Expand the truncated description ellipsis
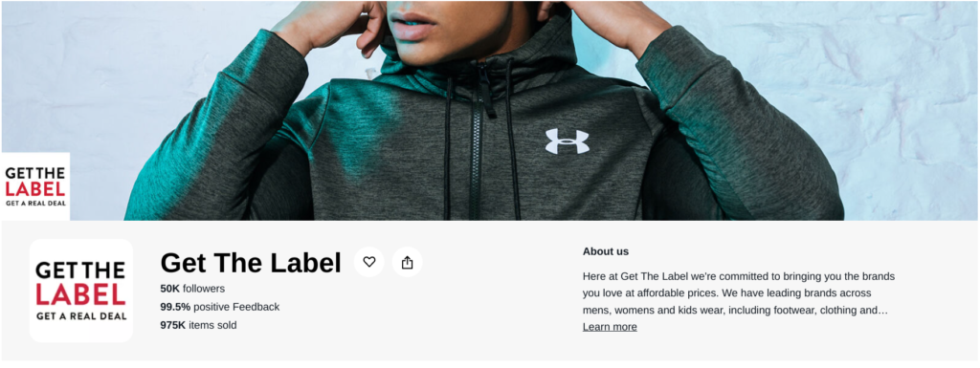This screenshot has width=980, height=368. tap(883, 310)
